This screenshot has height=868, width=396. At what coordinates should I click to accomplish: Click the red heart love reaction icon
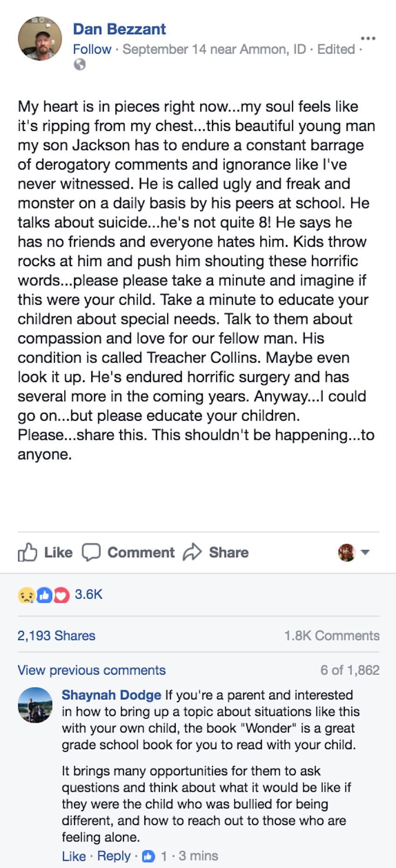coord(61,595)
